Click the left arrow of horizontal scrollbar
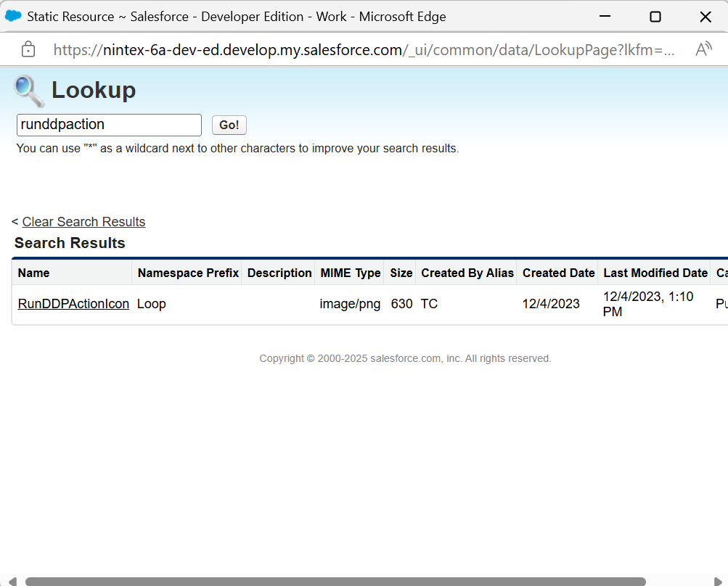 (12, 581)
